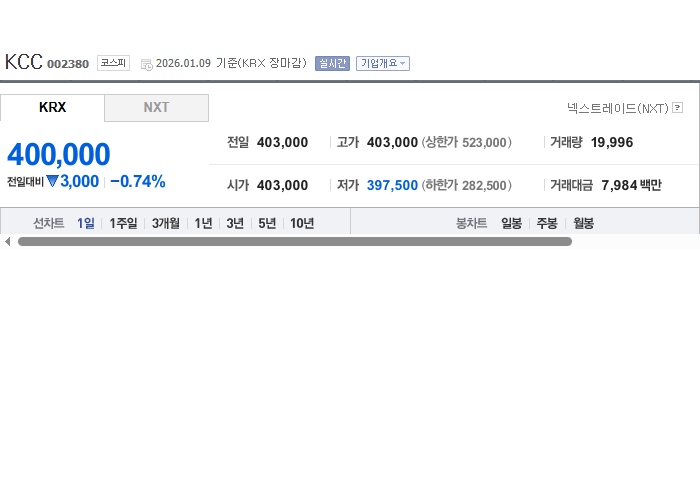Switch to the NXT tab
700x490 pixels.
[156, 108]
